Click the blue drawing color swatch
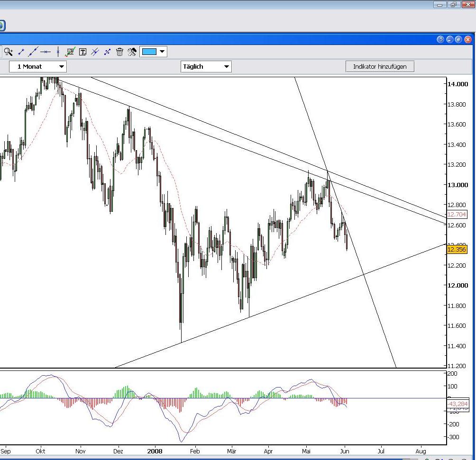 tap(149, 52)
